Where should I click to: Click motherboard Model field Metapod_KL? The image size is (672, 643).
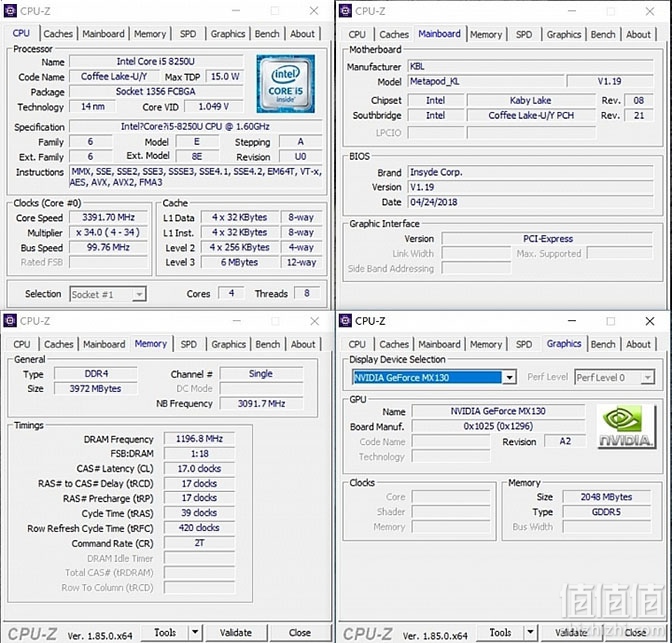486,81
